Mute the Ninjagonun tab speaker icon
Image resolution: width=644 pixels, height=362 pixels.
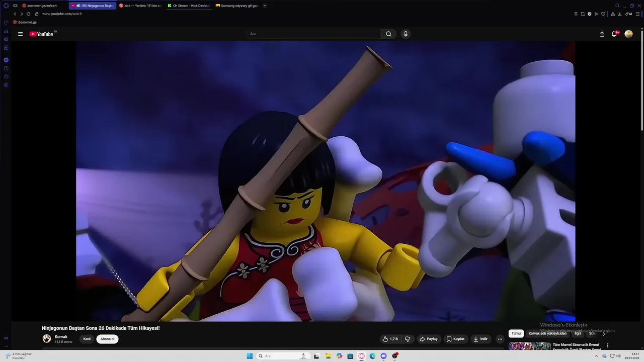pos(78,6)
